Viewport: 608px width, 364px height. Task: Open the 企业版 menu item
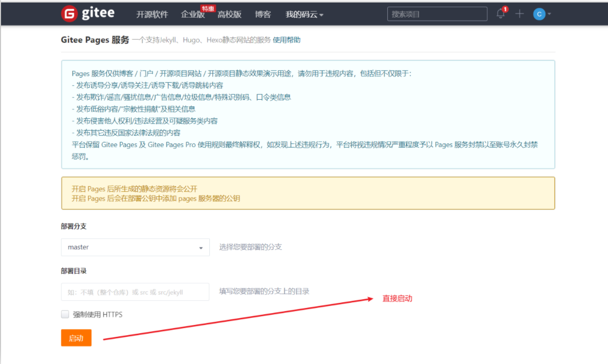click(x=193, y=14)
